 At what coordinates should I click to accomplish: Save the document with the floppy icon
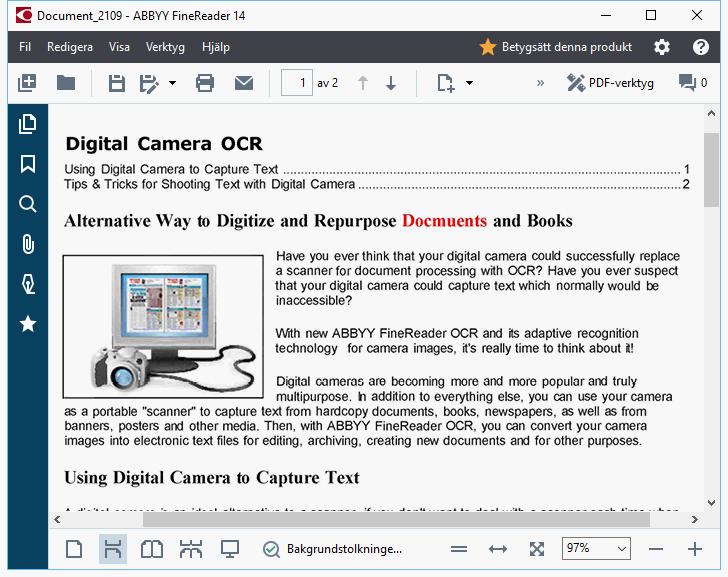[117, 84]
